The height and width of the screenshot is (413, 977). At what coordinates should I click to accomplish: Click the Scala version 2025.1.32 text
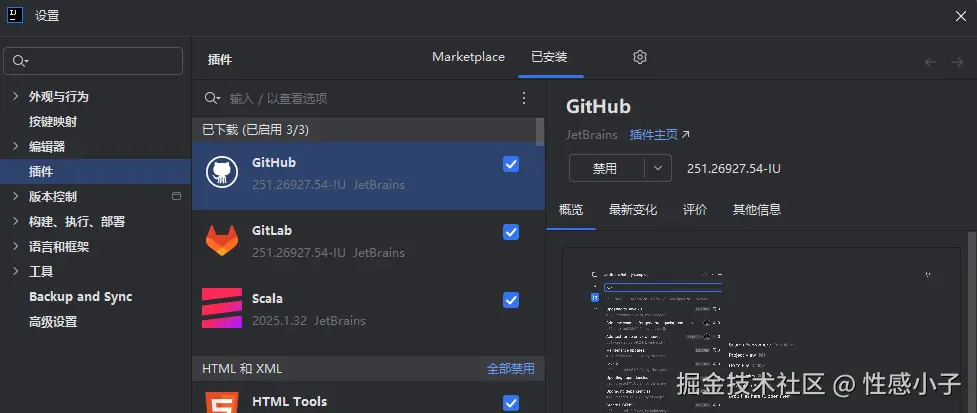coord(279,321)
